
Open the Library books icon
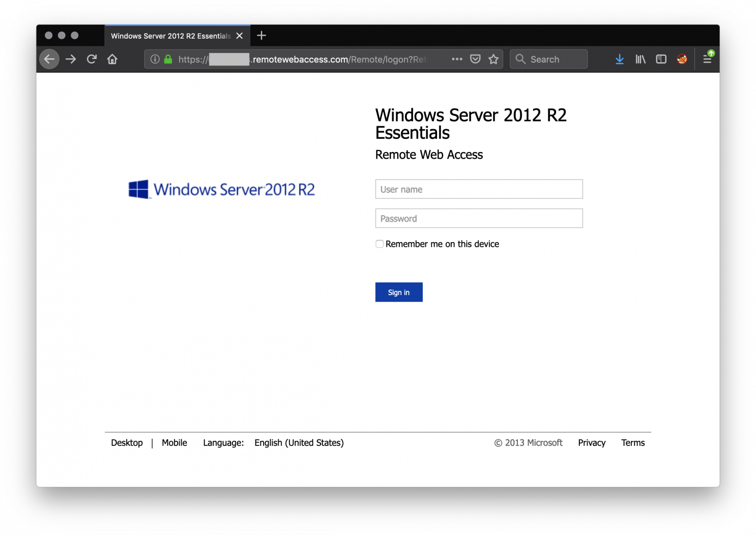pos(641,59)
